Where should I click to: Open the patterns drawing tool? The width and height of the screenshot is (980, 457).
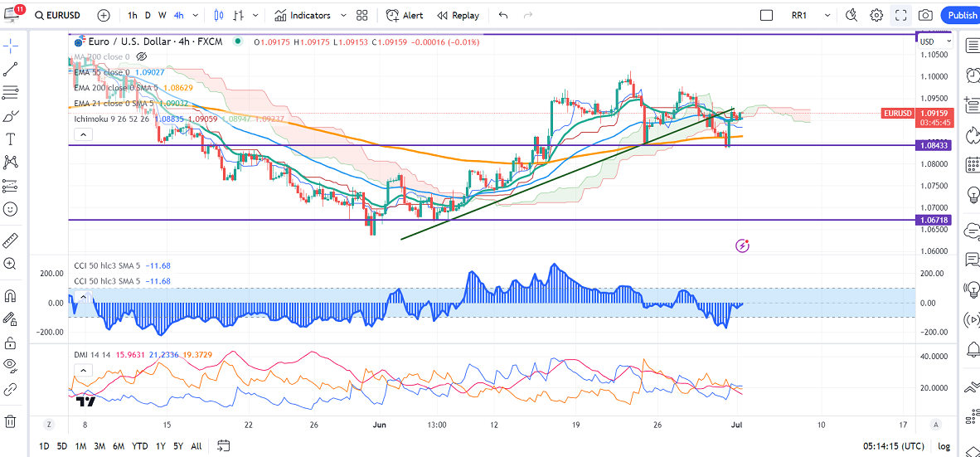(x=11, y=163)
